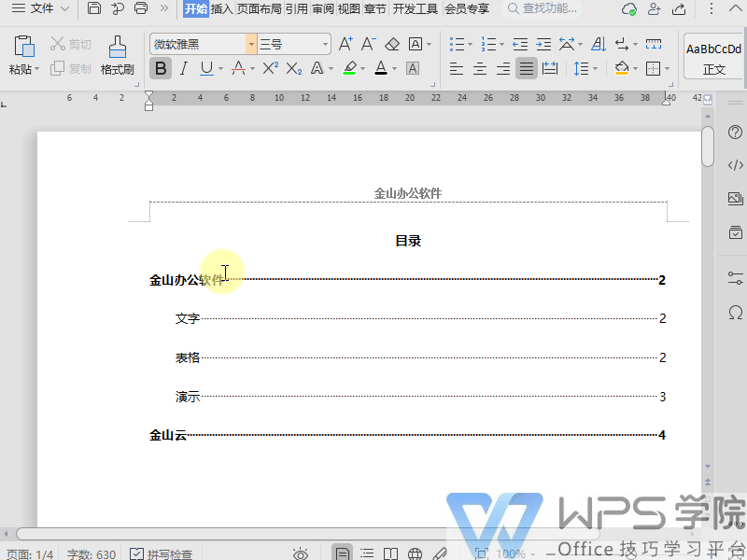Apply black font color
Screen dimensions: 747x560
point(381,68)
